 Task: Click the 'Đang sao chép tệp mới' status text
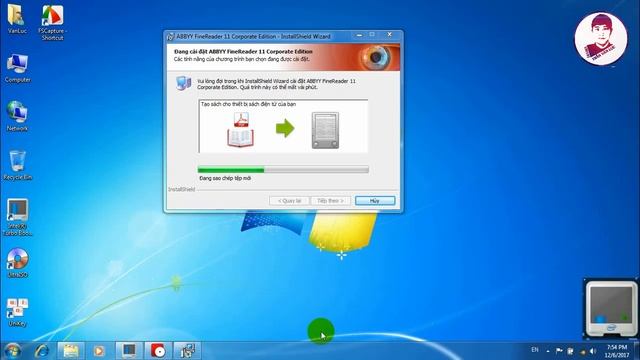(x=225, y=178)
